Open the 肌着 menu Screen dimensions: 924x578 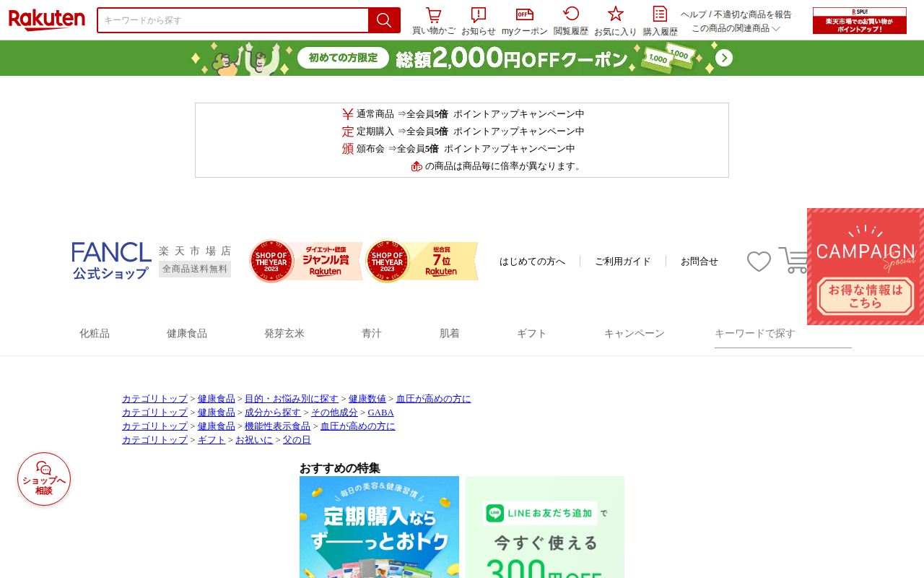tap(450, 334)
